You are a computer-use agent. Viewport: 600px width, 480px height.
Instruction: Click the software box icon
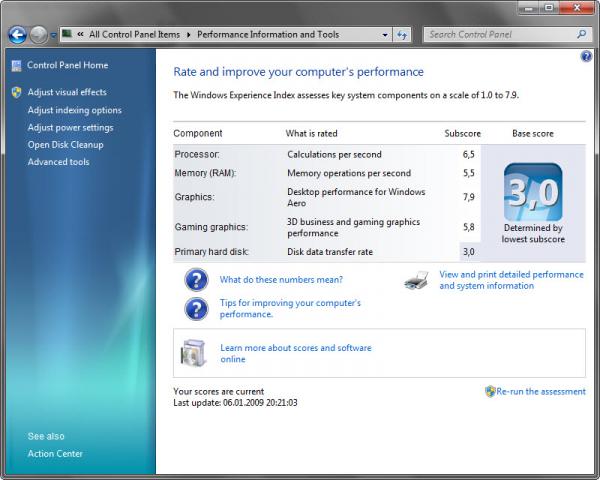pos(193,353)
